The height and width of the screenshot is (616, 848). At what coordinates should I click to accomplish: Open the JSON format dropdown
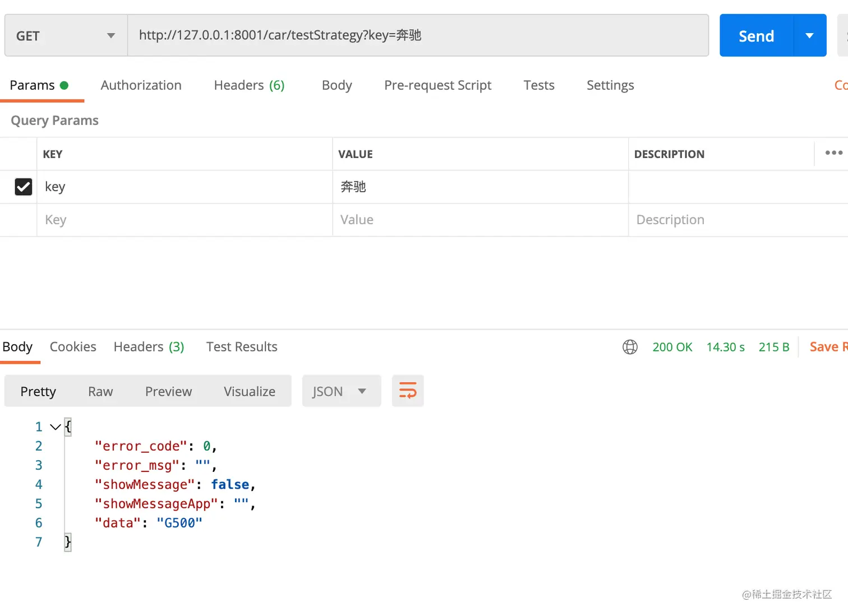[x=341, y=391]
